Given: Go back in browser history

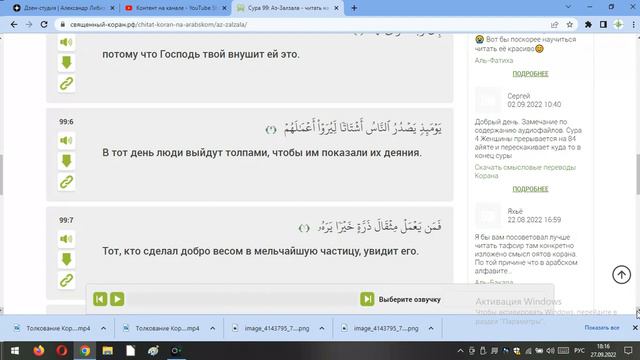Looking at the screenshot, I should point(14,24).
